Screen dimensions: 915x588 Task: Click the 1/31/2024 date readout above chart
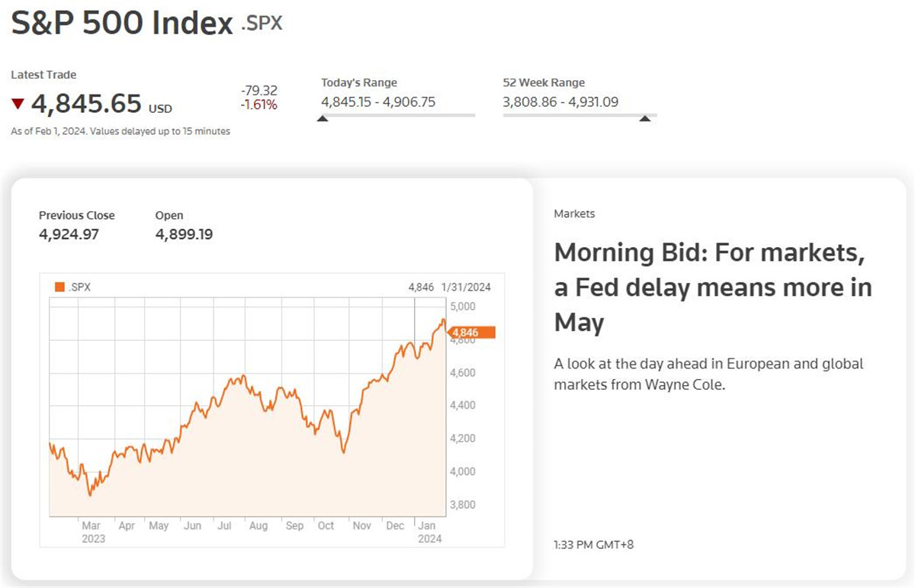(x=466, y=288)
